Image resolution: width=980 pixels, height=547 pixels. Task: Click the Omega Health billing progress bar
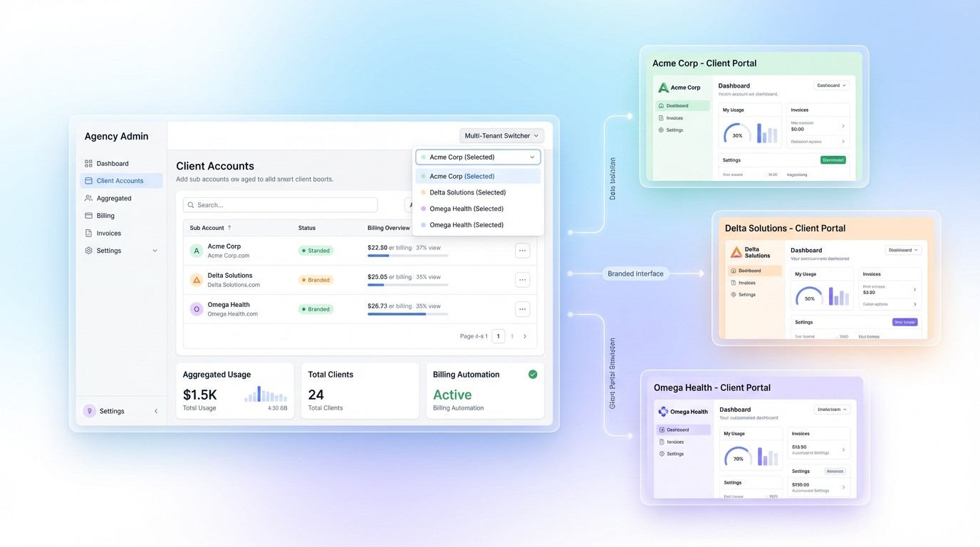pyautogui.click(x=407, y=314)
